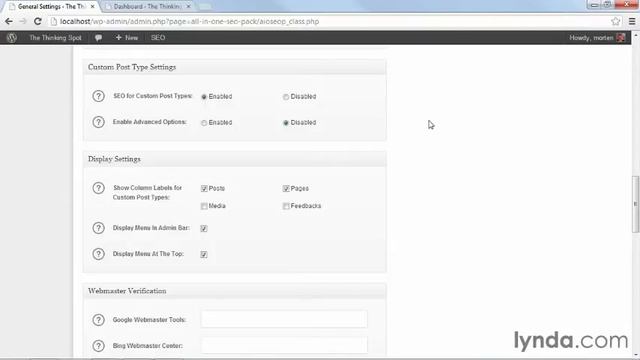Select Disabled for SEO for Custom Post Types
640x360 pixels.
(286, 97)
